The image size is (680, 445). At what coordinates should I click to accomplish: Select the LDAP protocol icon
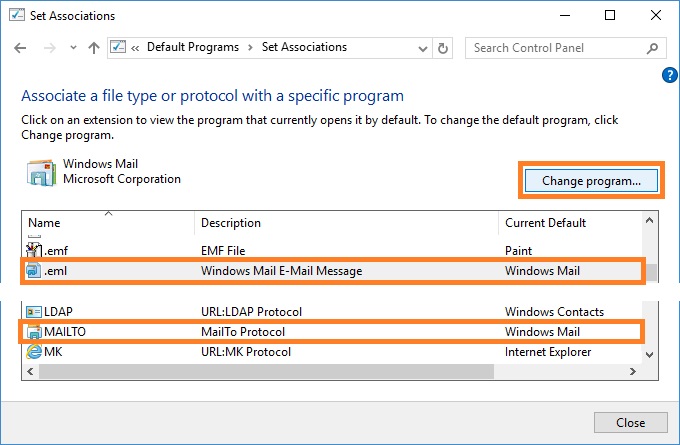pyautogui.click(x=34, y=312)
